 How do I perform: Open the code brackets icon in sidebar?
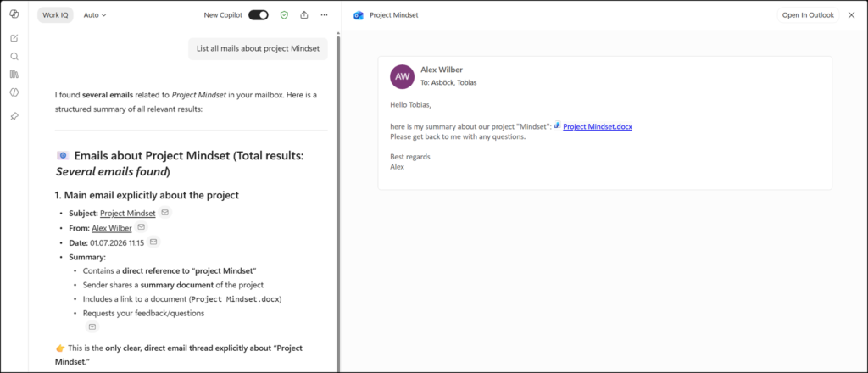pos(14,92)
